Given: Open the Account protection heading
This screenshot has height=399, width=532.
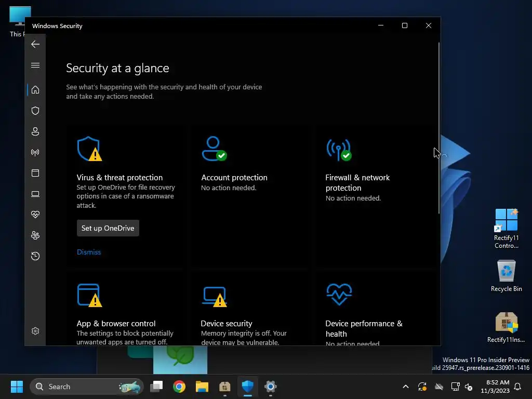Looking at the screenshot, I should tap(234, 178).
